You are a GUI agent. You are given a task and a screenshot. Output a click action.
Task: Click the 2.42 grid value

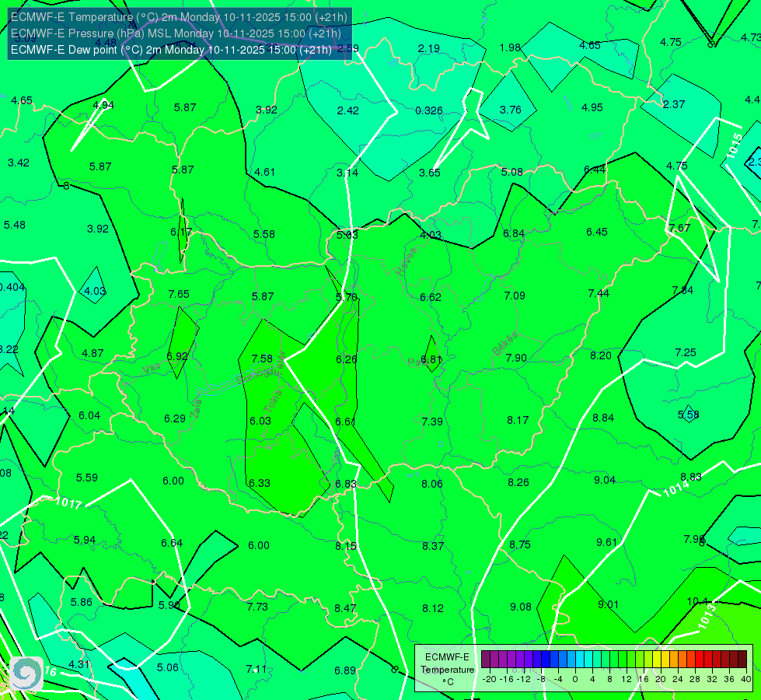pos(348,110)
